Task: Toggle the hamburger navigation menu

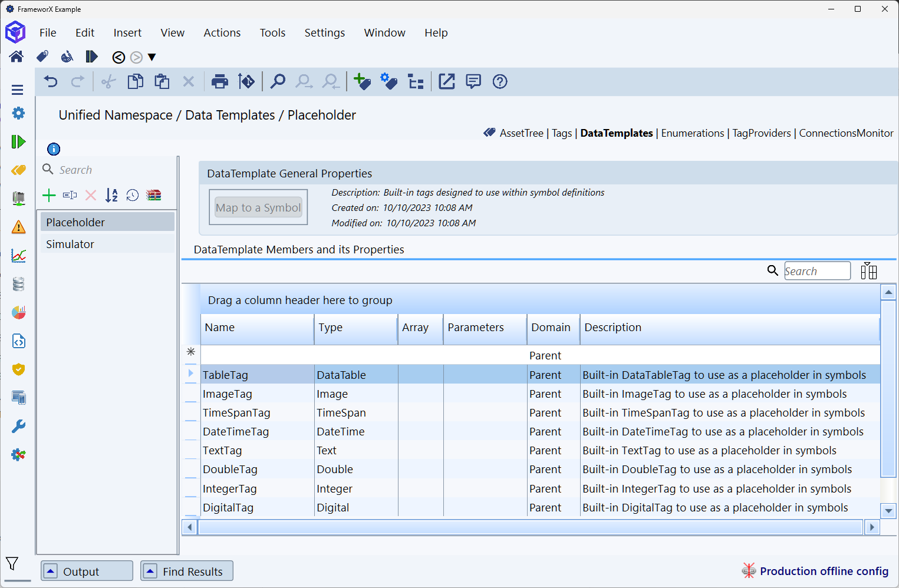Action: pyautogui.click(x=18, y=90)
